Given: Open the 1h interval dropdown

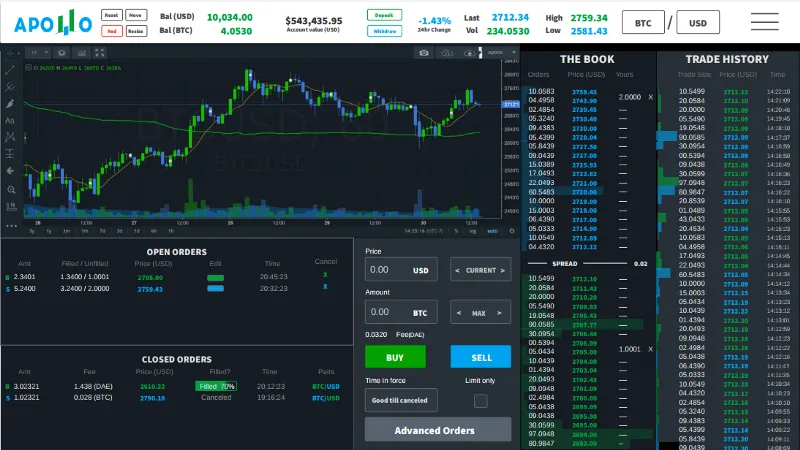Looking at the screenshot, I should (39, 53).
